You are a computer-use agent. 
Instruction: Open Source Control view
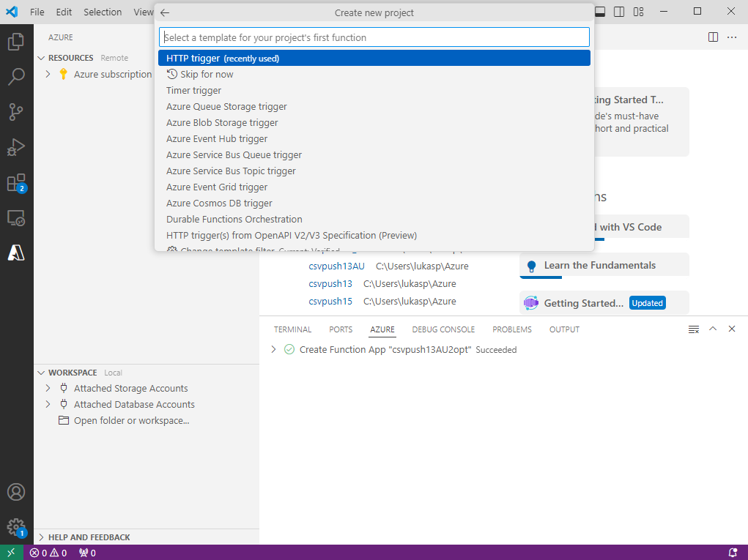coord(16,112)
